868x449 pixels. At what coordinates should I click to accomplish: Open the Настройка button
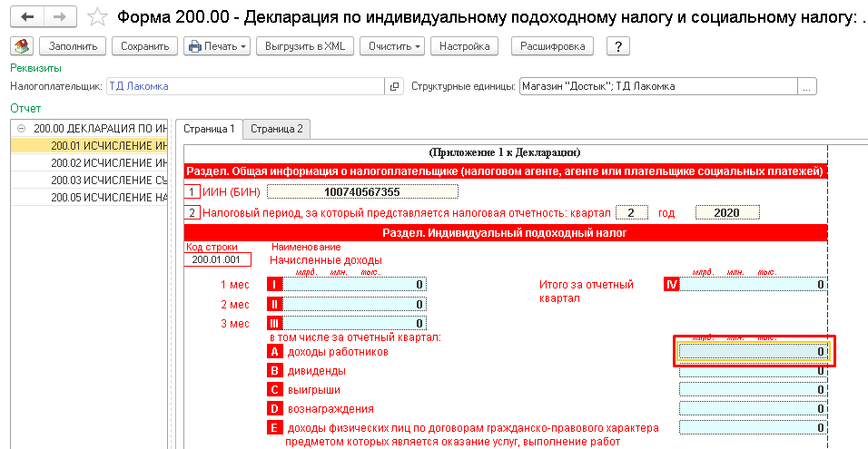(x=464, y=46)
